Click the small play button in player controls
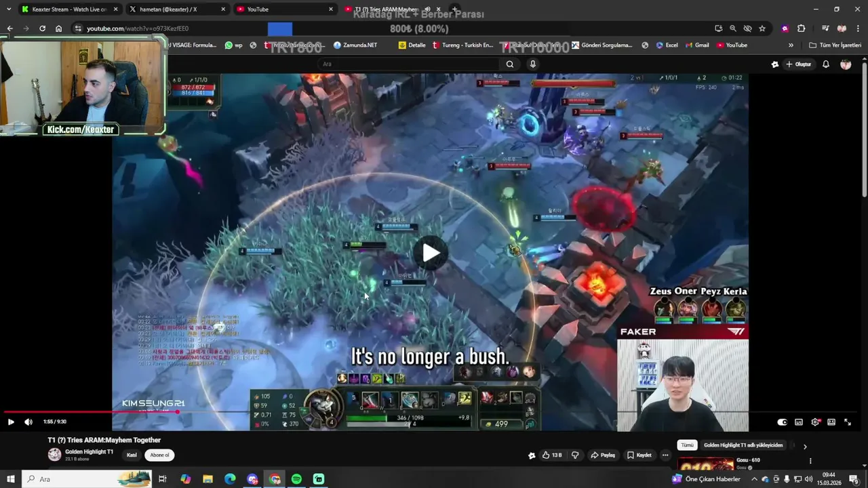 click(10, 422)
